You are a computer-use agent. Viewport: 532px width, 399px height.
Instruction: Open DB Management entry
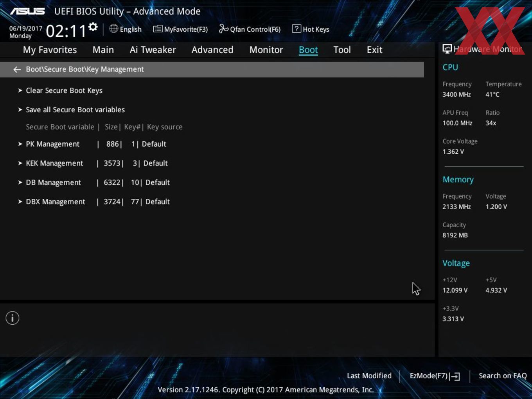(54, 182)
